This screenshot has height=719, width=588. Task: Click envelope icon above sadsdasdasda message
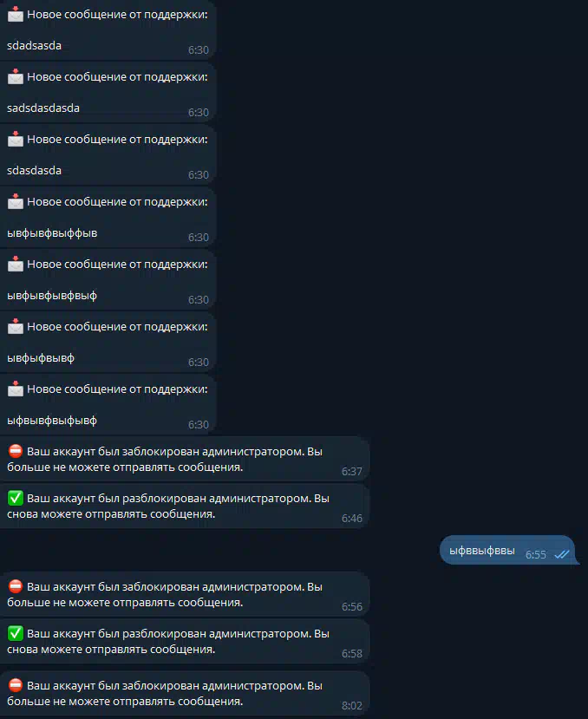tap(15, 76)
